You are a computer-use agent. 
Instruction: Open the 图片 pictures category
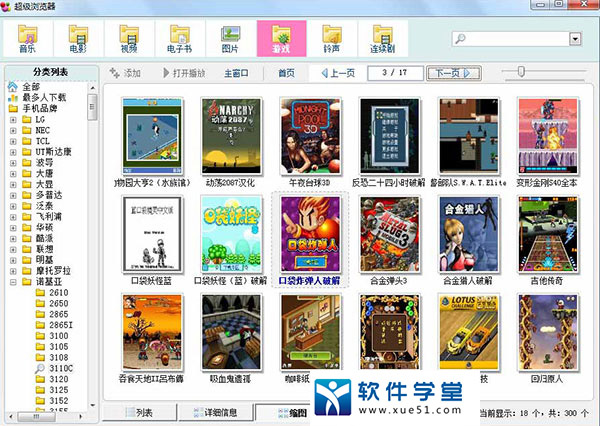pyautogui.click(x=231, y=39)
